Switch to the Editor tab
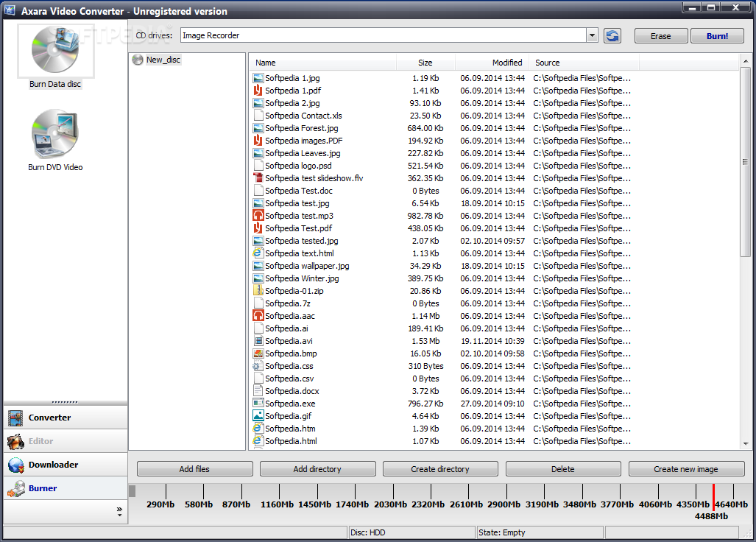The width and height of the screenshot is (756, 542). (66, 441)
